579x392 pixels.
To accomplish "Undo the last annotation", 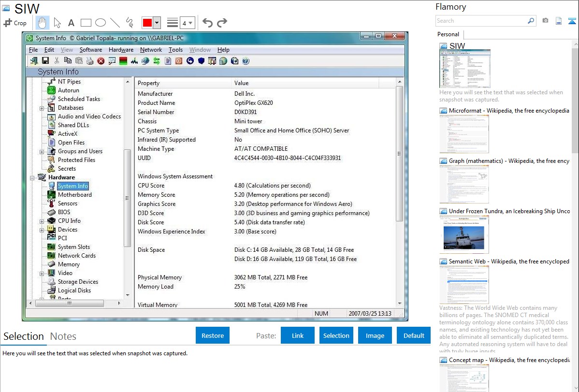I will (x=207, y=23).
